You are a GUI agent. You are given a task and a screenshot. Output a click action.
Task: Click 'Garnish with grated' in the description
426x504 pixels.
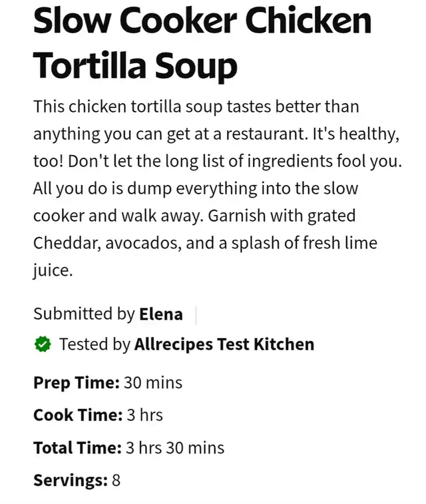click(x=282, y=216)
